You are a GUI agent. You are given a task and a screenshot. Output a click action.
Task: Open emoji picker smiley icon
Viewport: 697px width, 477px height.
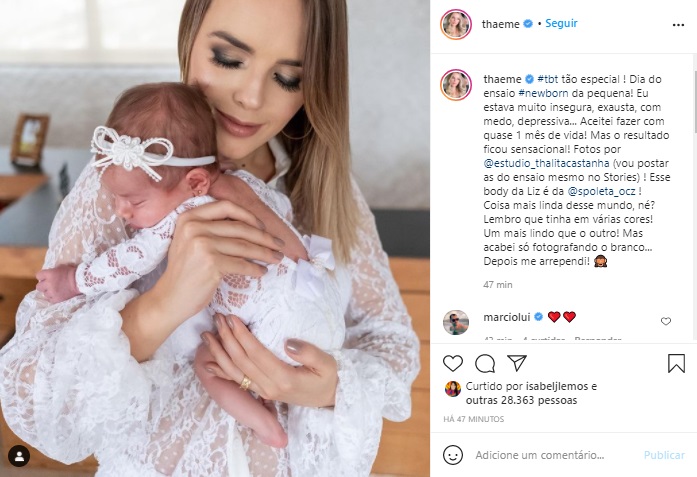453,455
